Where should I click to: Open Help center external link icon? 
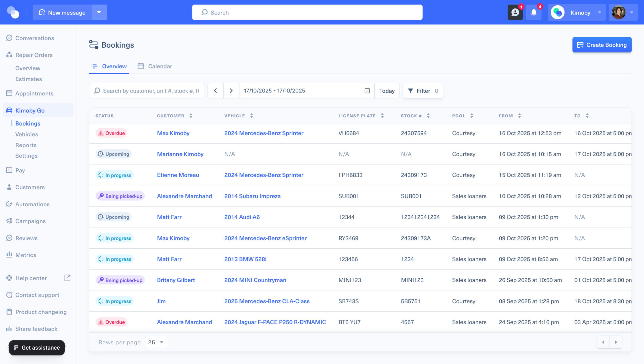pos(67,278)
